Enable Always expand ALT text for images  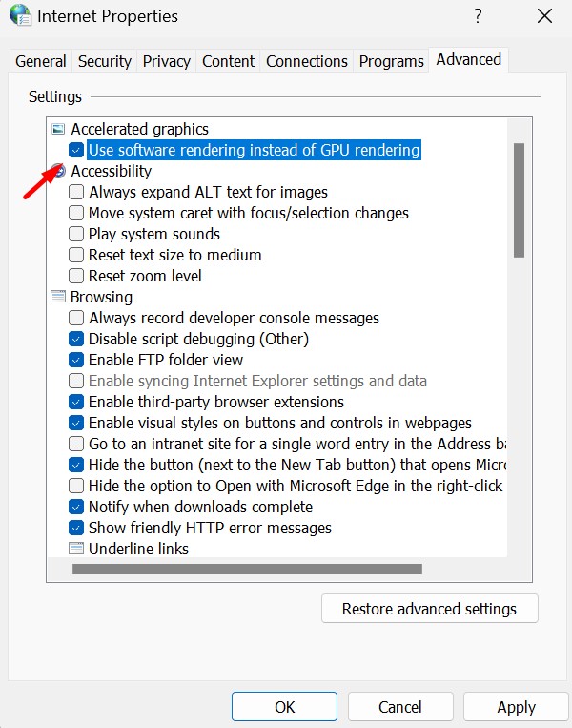[76, 192]
